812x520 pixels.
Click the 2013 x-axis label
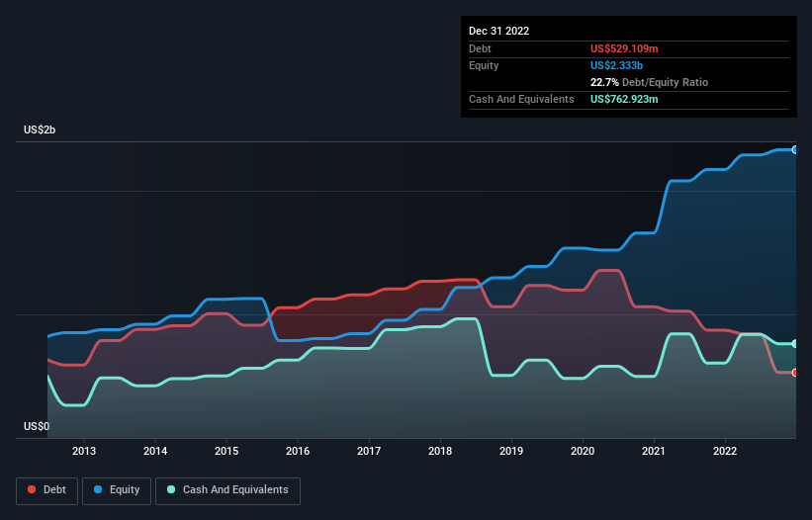[x=84, y=451]
